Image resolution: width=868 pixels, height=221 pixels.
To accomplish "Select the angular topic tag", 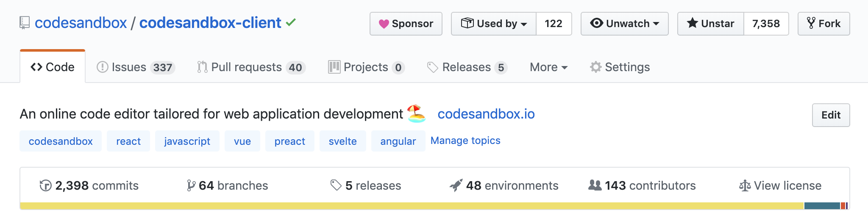I will pos(398,141).
